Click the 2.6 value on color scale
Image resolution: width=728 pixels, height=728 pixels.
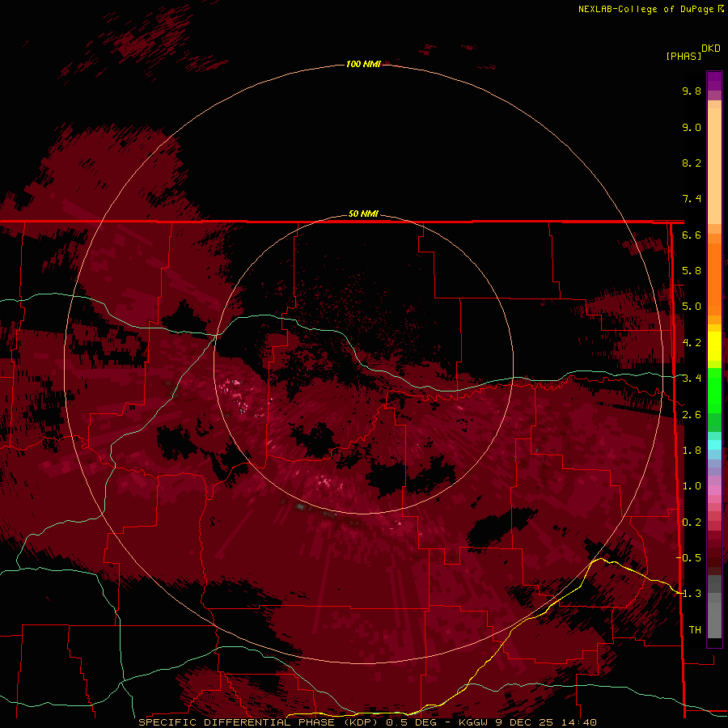click(x=692, y=415)
